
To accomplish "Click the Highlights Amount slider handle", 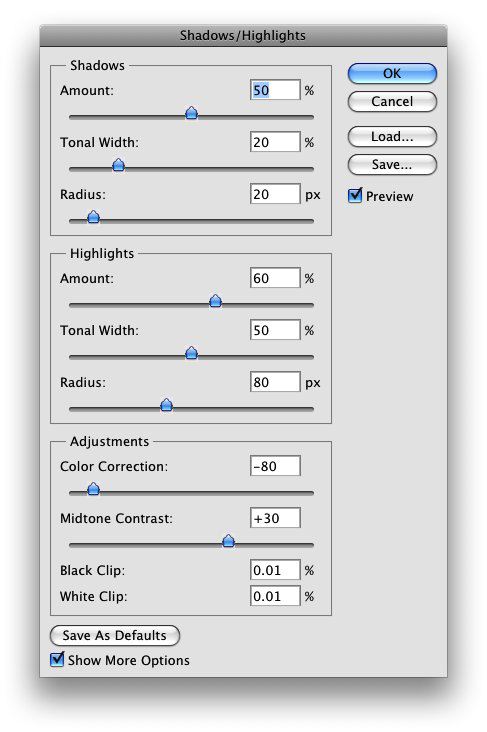I will pos(215,301).
